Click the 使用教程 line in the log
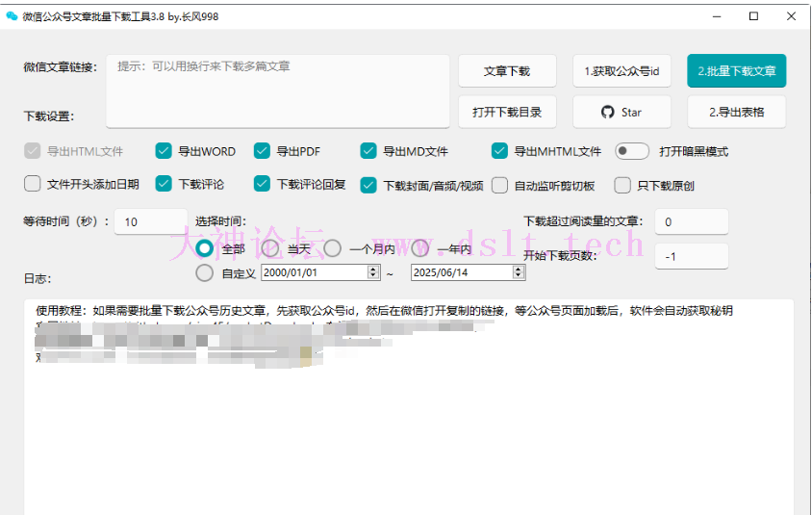Screen dimensions: 812x515 tap(384, 311)
